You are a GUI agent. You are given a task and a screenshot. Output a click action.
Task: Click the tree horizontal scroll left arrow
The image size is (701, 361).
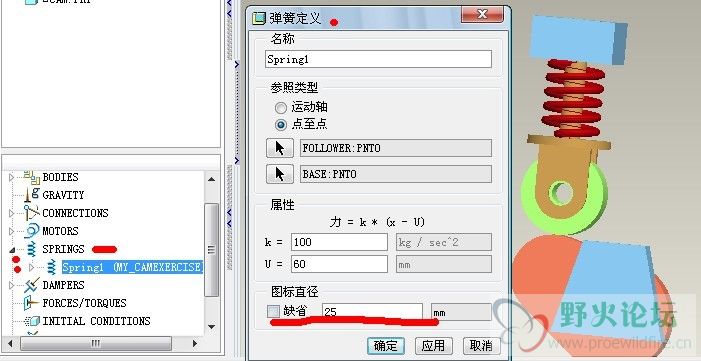pos(10,344)
